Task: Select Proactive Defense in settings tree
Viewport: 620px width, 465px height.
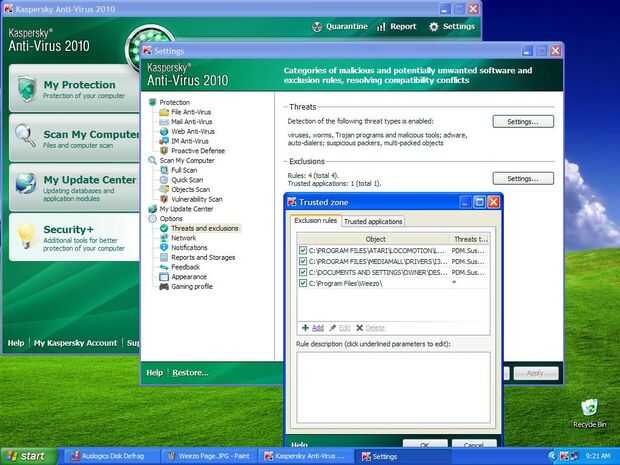Action: (197, 151)
